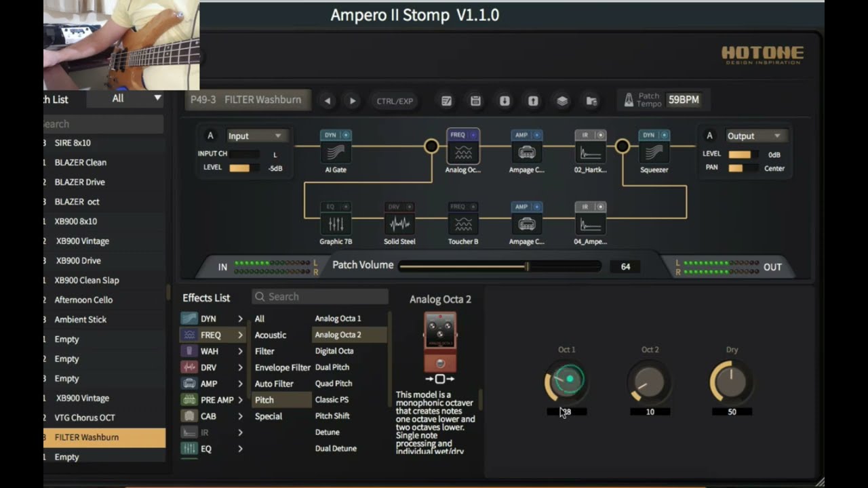Click the Oct 2 knob

click(650, 382)
